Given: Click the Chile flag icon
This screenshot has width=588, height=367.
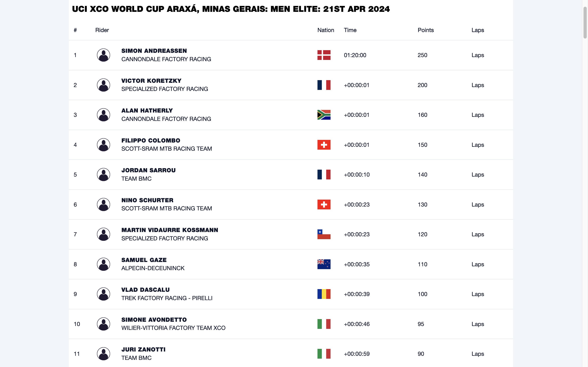Looking at the screenshot, I should (x=324, y=234).
